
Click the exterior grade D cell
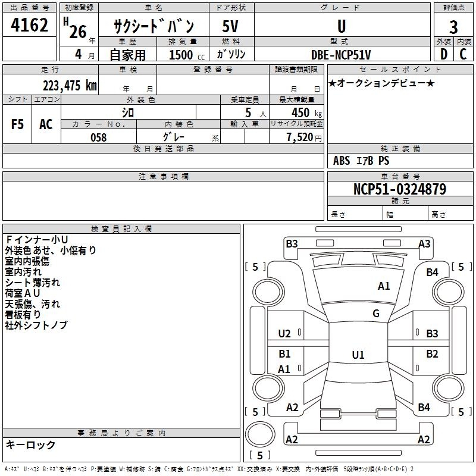coord(443,54)
